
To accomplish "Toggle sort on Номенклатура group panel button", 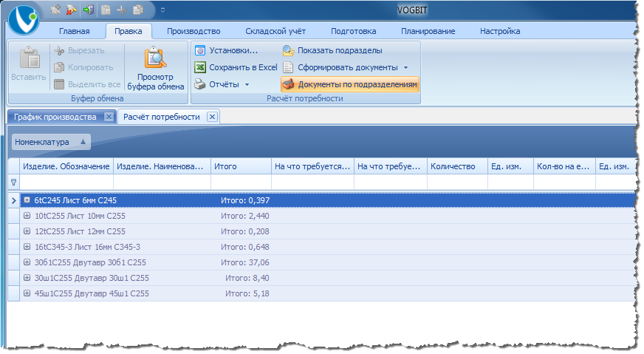I will (x=51, y=142).
